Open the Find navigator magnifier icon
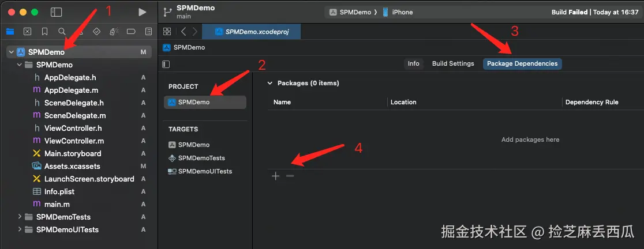 (62, 32)
